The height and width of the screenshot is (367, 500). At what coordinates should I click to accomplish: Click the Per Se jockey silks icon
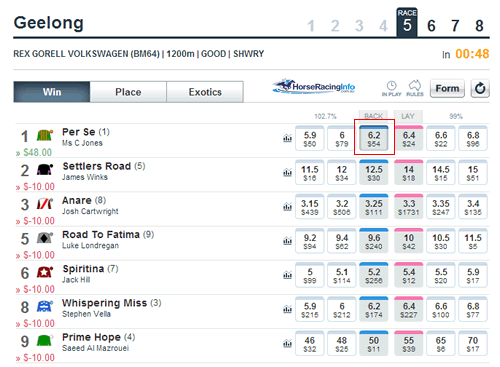click(x=45, y=135)
